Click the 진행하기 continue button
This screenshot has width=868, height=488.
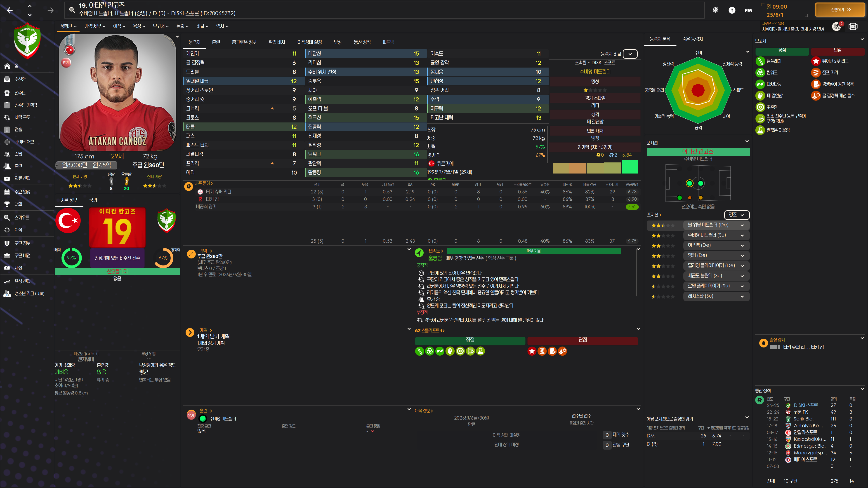[x=840, y=10]
